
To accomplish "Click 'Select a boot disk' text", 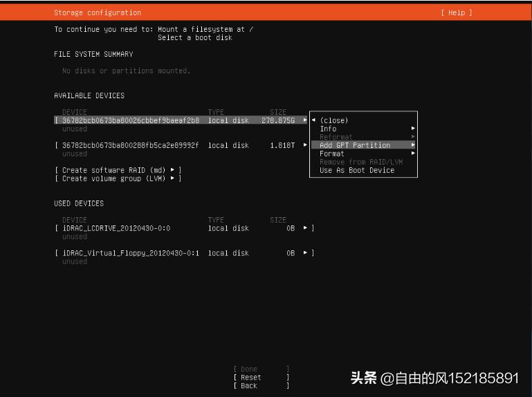I will pos(195,37).
